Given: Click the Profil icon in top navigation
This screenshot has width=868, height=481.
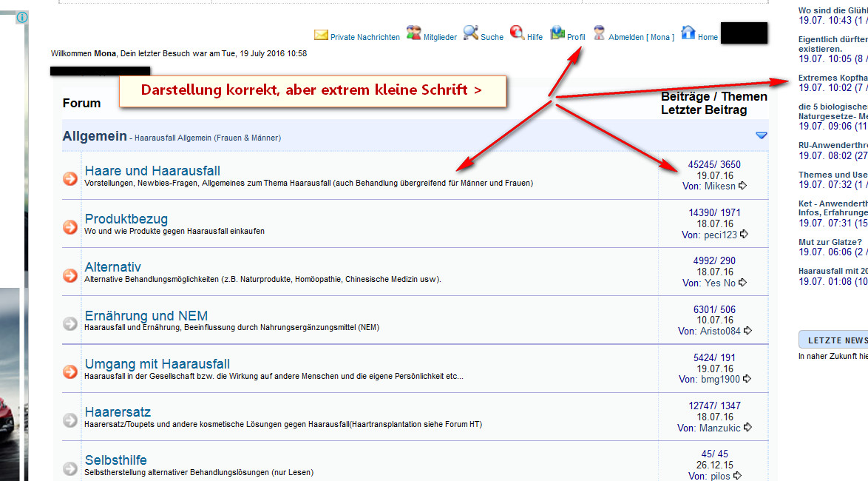Looking at the screenshot, I should pos(557,33).
